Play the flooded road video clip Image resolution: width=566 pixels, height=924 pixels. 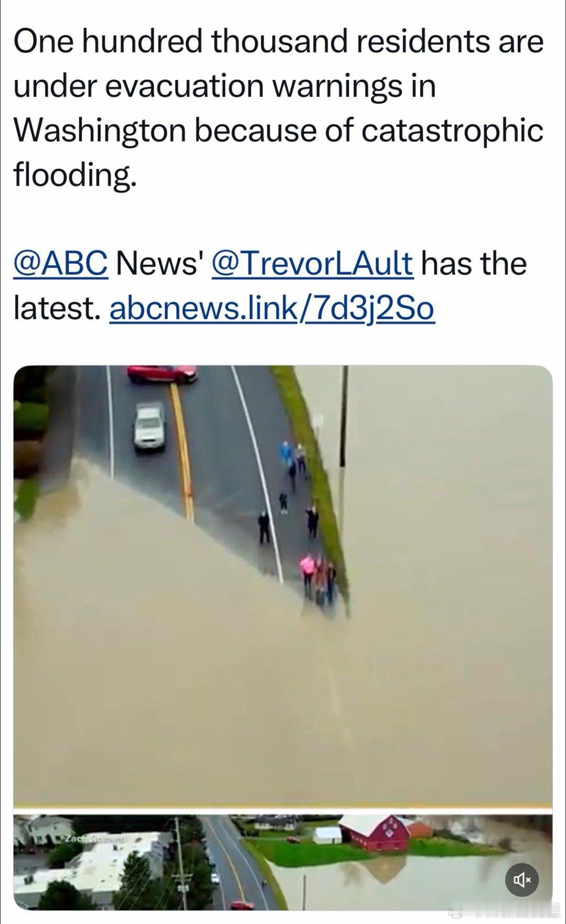tap(283, 584)
